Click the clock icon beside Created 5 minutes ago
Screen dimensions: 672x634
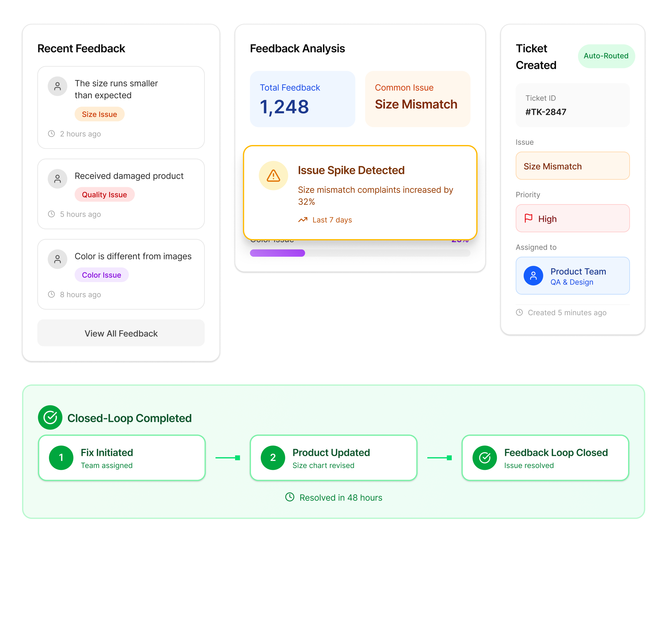[519, 313]
